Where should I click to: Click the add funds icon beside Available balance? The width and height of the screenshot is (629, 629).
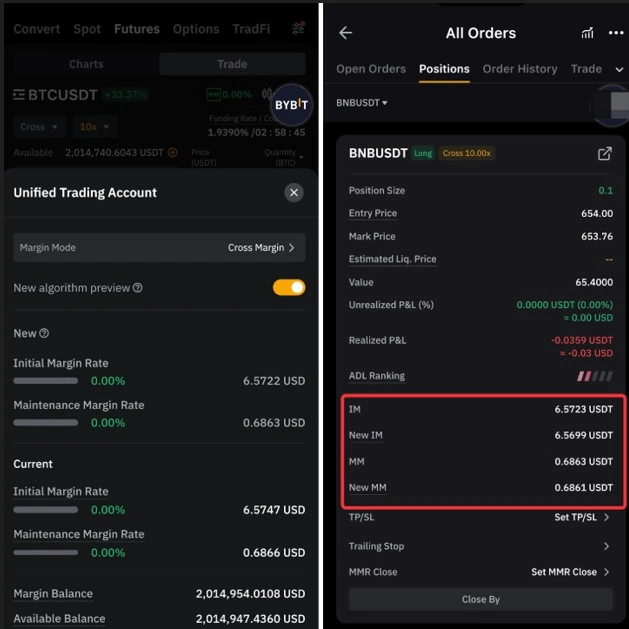point(172,152)
